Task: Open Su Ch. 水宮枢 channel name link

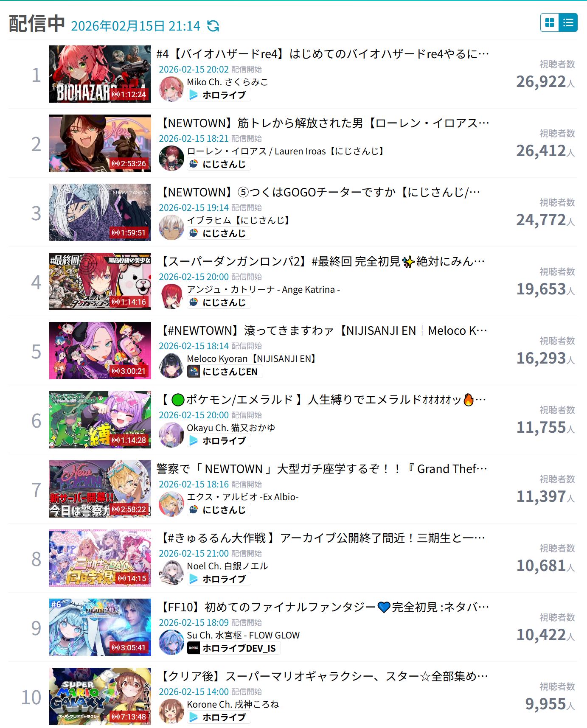Action: click(x=243, y=635)
